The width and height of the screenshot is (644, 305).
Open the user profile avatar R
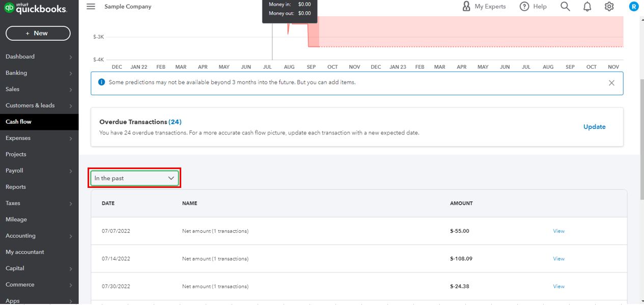[633, 7]
